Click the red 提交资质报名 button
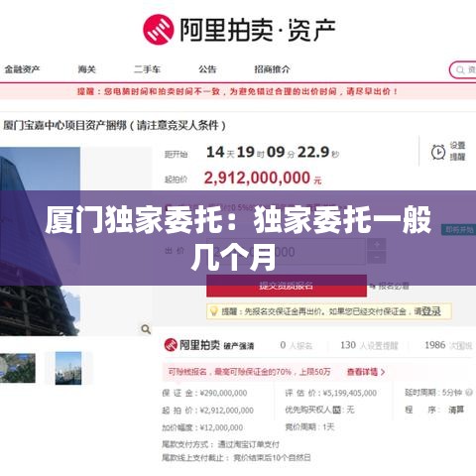 point(287,286)
